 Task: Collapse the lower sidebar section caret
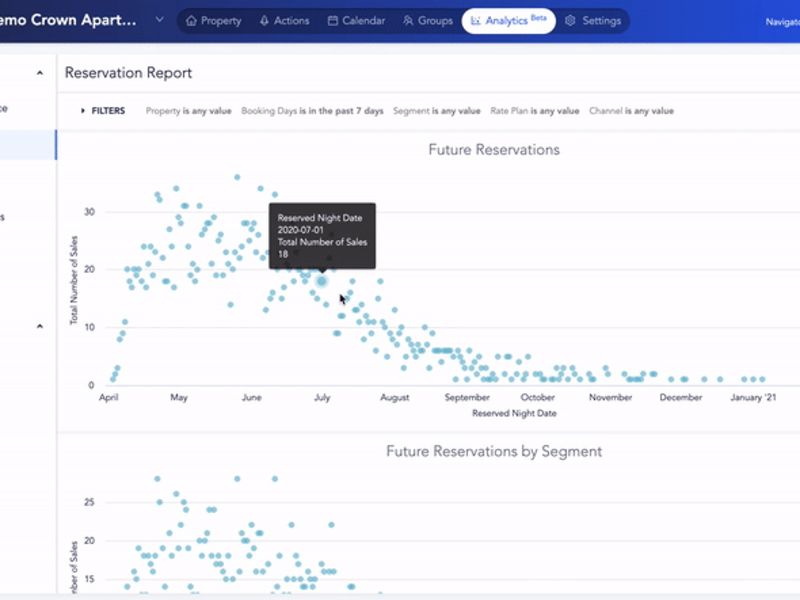point(40,326)
